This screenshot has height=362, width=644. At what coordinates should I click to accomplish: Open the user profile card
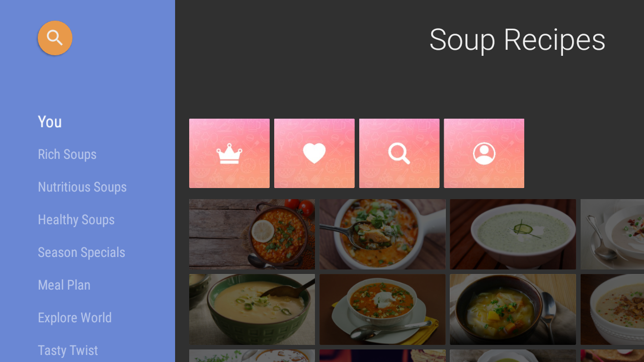(x=484, y=153)
